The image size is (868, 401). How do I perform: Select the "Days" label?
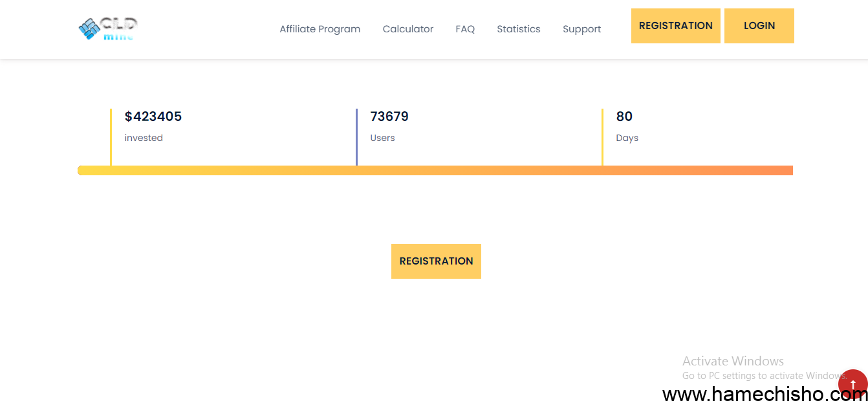click(627, 138)
